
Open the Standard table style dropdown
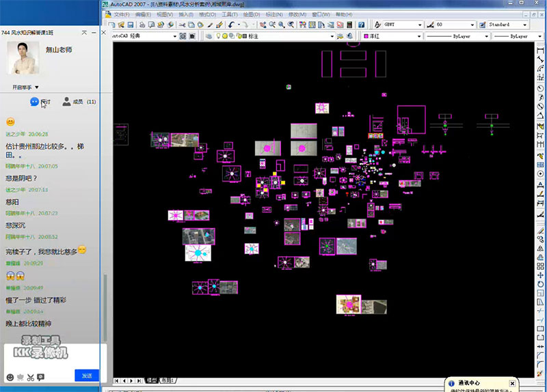(x=525, y=25)
